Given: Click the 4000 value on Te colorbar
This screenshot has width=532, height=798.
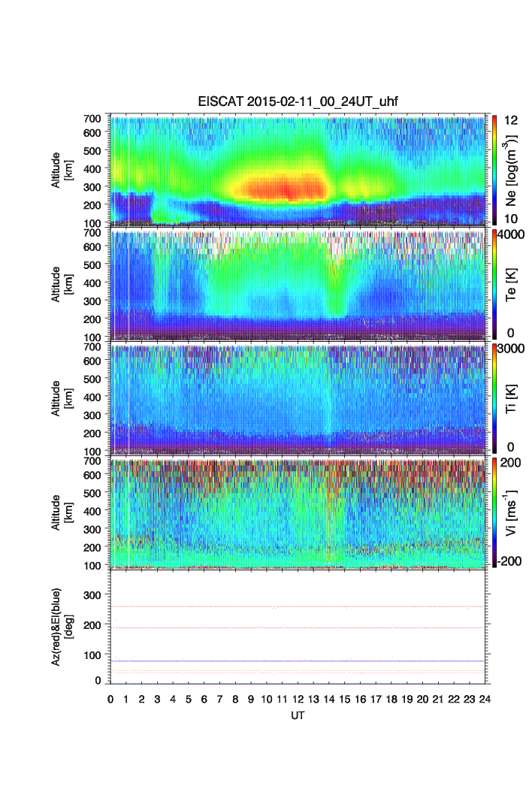Looking at the screenshot, I should [511, 234].
